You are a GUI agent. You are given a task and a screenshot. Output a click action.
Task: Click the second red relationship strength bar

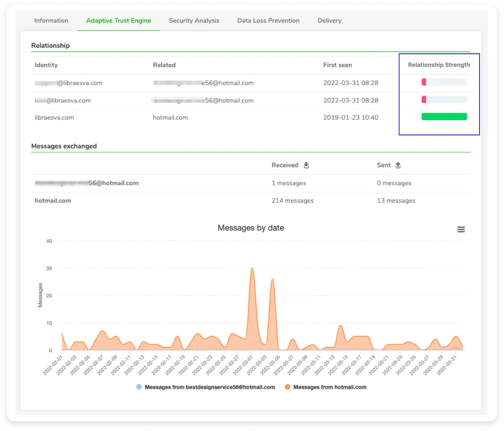click(x=444, y=100)
